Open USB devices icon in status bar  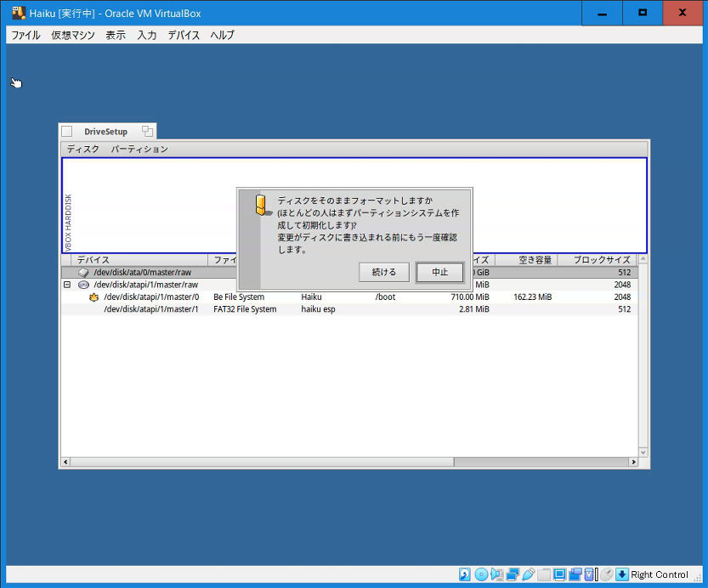click(528, 574)
